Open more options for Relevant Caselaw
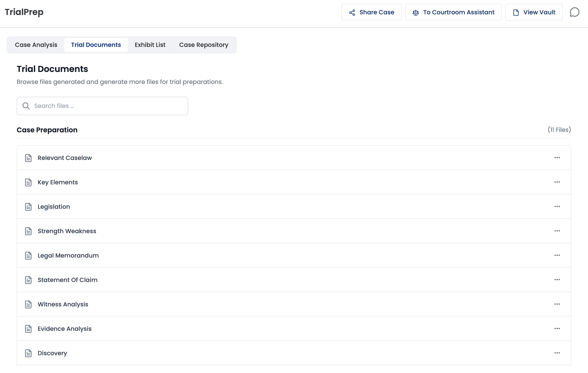588x373 pixels. tap(557, 158)
